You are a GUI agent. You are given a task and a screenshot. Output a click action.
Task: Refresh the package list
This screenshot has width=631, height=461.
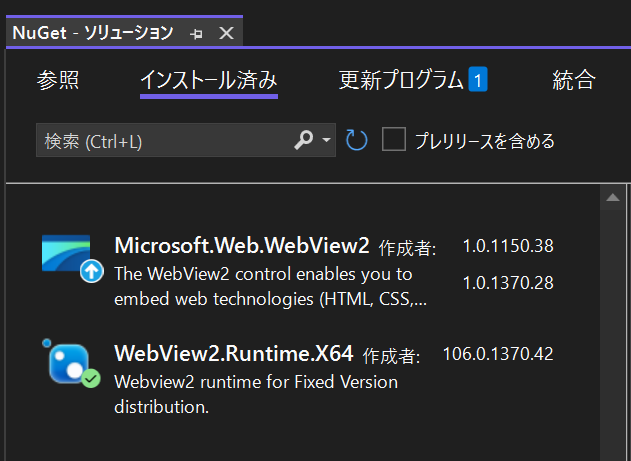coord(357,140)
